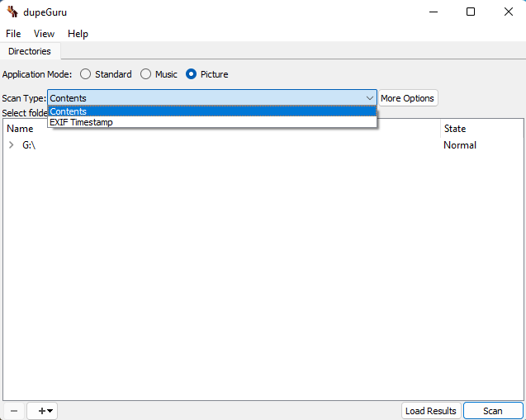Close the dupeGuru window
The image size is (526, 420).
(509, 12)
